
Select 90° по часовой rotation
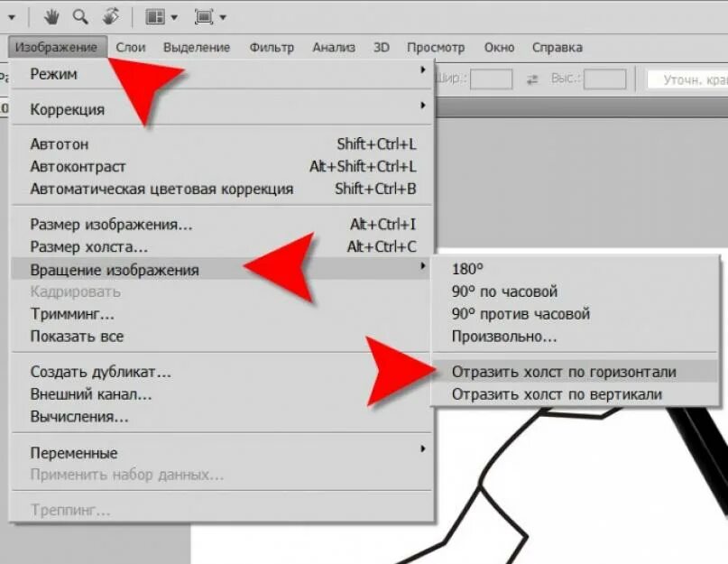tap(576, 291)
